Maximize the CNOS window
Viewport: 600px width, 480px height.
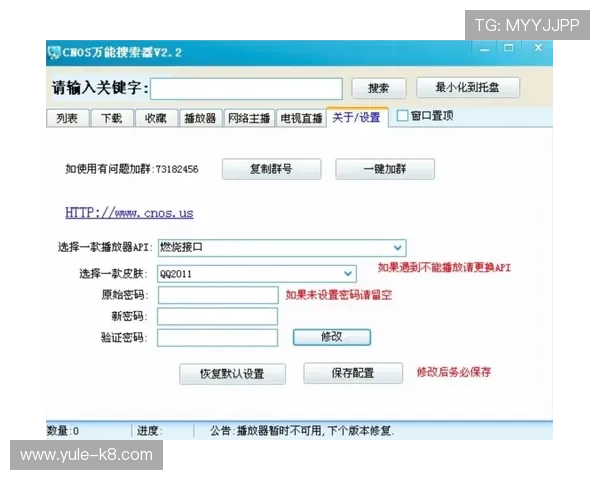pos(509,48)
